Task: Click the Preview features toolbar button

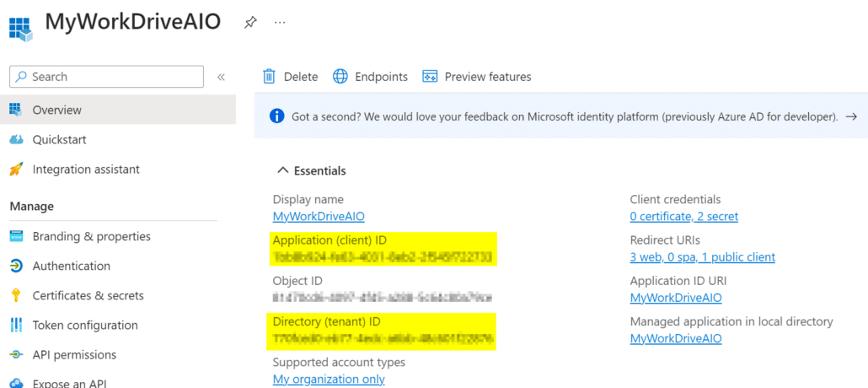Action: tap(477, 77)
